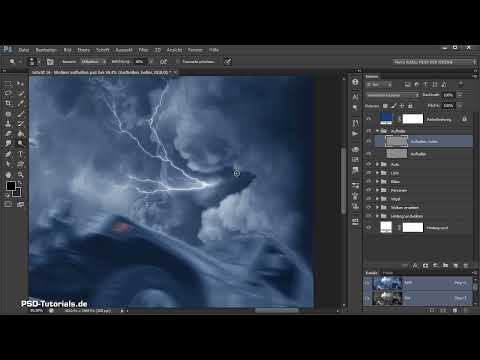Click the background color swatch
The height and width of the screenshot is (360, 480).
[17, 192]
